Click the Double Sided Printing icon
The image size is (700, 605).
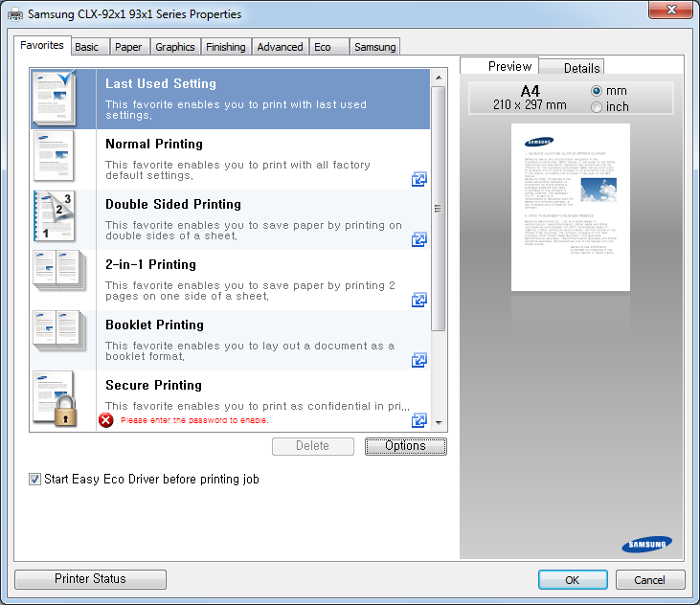(x=54, y=216)
